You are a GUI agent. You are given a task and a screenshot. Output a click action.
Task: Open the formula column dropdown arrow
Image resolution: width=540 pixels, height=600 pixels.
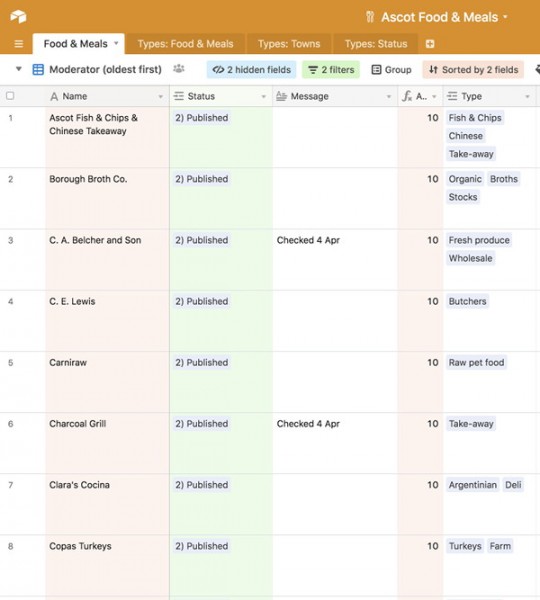[x=434, y=96]
